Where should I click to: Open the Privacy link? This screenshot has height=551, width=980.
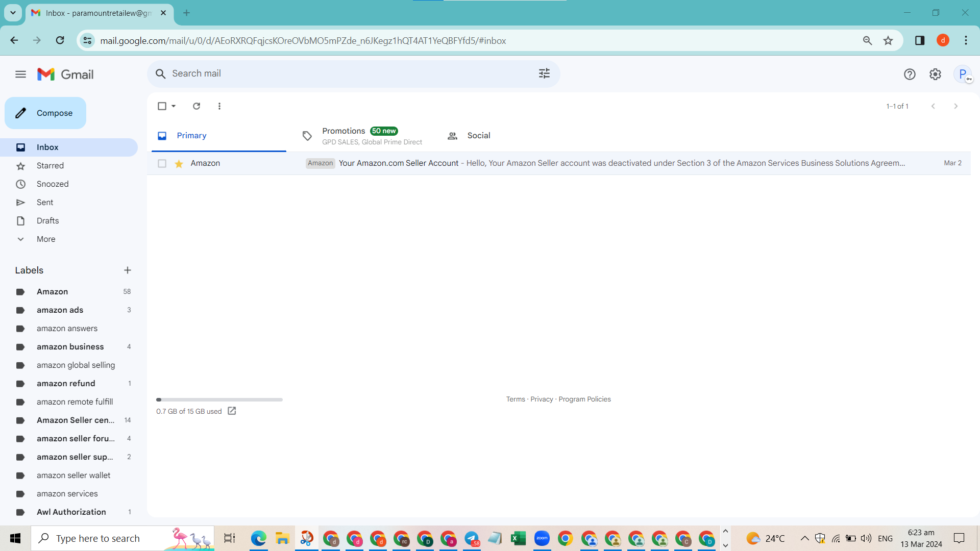coord(542,399)
